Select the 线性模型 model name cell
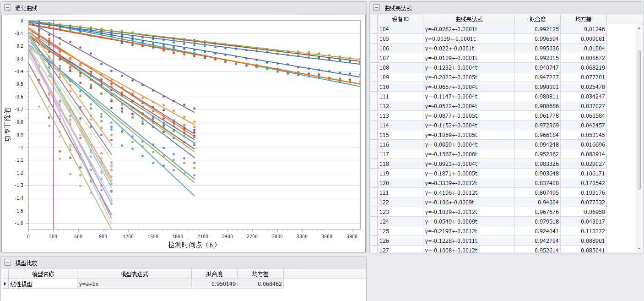Image resolution: width=644 pixels, height=301 pixels. point(43,284)
